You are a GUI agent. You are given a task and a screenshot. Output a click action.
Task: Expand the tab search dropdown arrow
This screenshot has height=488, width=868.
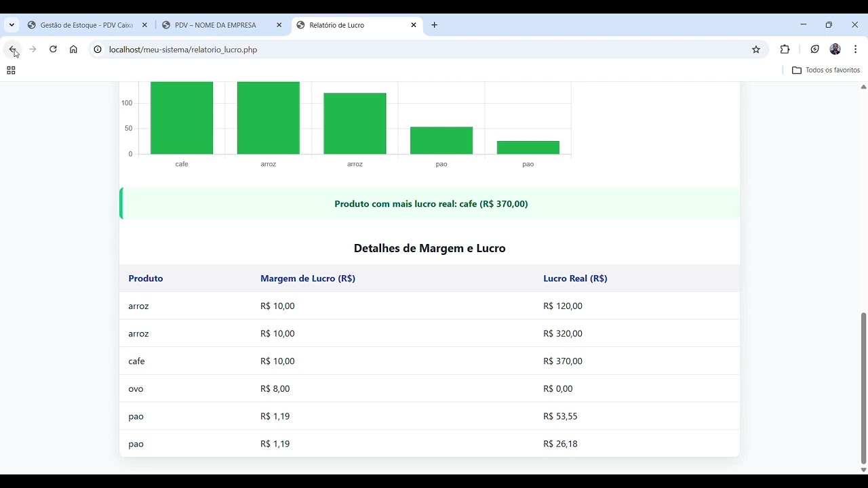pyautogui.click(x=12, y=25)
